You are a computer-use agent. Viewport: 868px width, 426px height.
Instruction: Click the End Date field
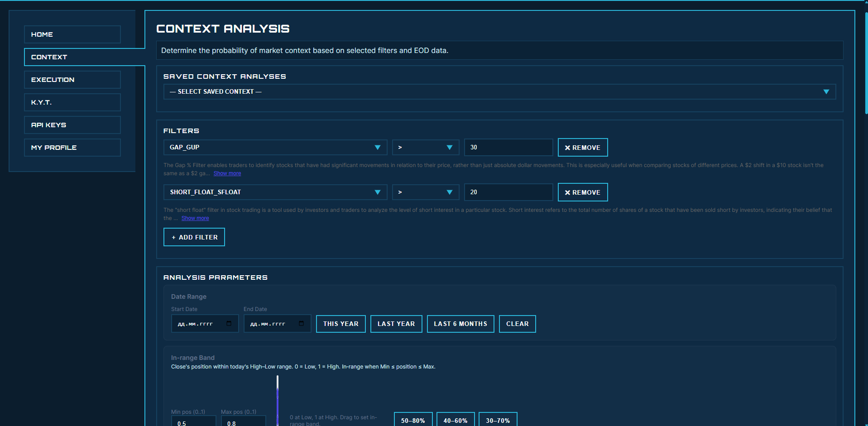[x=278, y=324]
